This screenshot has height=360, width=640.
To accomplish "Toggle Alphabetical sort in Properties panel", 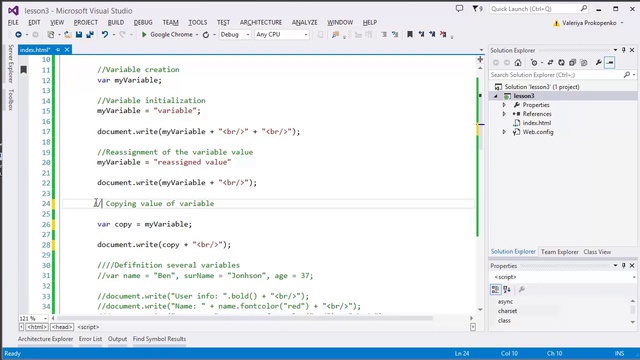I will point(507,289).
